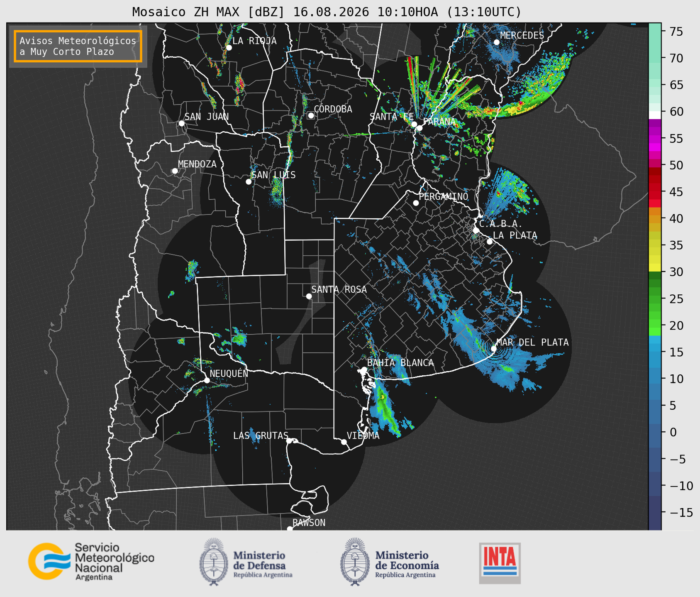Image resolution: width=700 pixels, height=597 pixels.
Task: Click the INTA logo
Action: [500, 563]
